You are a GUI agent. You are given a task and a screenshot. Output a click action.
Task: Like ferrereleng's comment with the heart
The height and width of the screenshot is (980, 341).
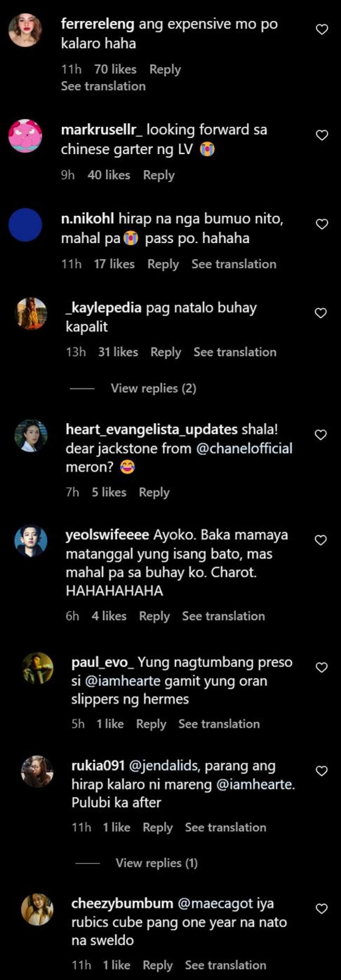pos(322,30)
